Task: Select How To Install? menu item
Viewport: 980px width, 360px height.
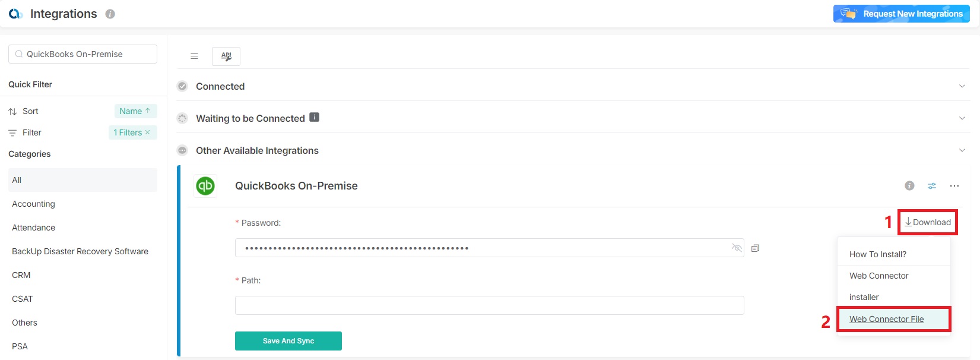Action: (x=877, y=254)
